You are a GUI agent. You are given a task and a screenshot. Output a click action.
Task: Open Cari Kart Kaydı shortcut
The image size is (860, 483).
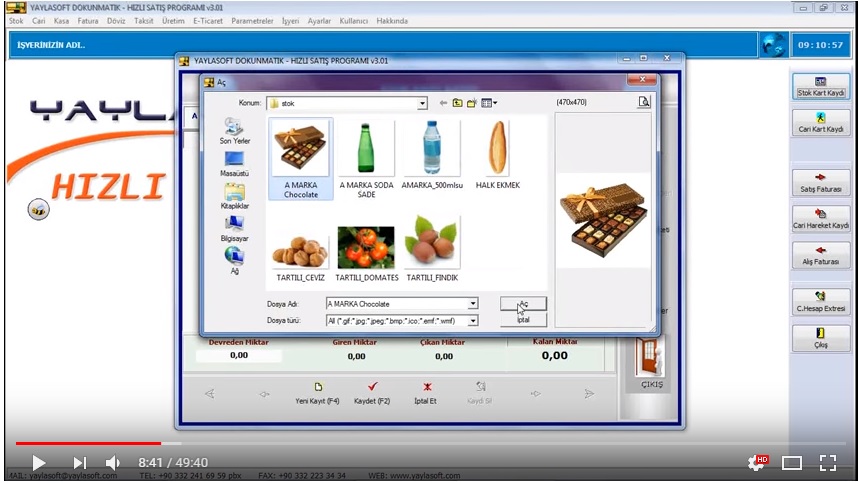coord(821,123)
